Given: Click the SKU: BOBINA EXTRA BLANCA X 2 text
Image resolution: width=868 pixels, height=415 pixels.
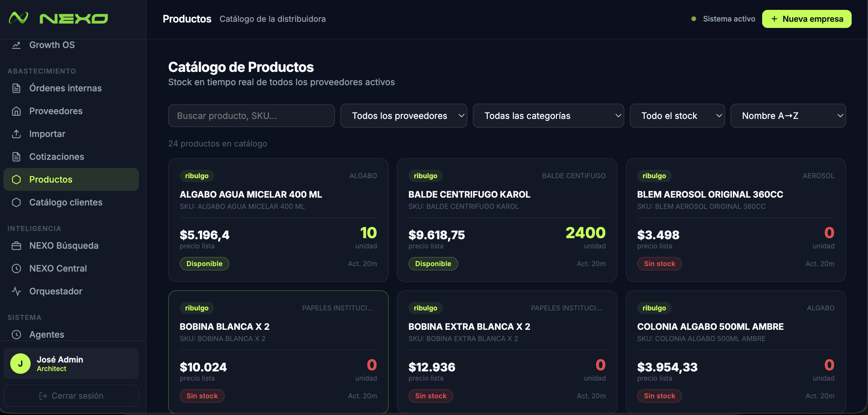Looking at the screenshot, I should (x=463, y=339).
